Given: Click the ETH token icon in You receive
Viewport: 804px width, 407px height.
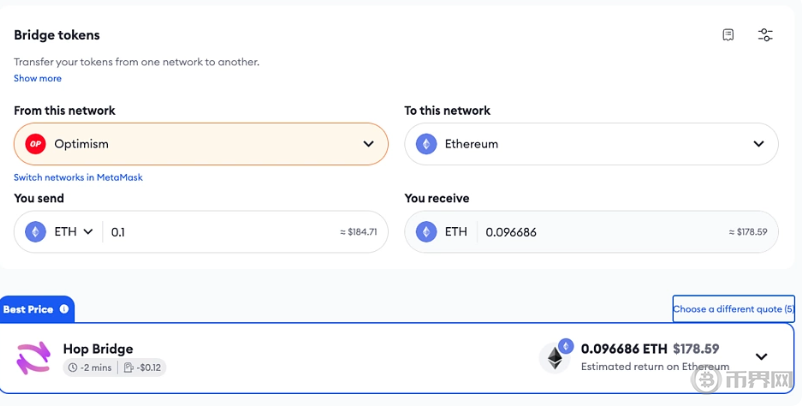Looking at the screenshot, I should pos(427,232).
